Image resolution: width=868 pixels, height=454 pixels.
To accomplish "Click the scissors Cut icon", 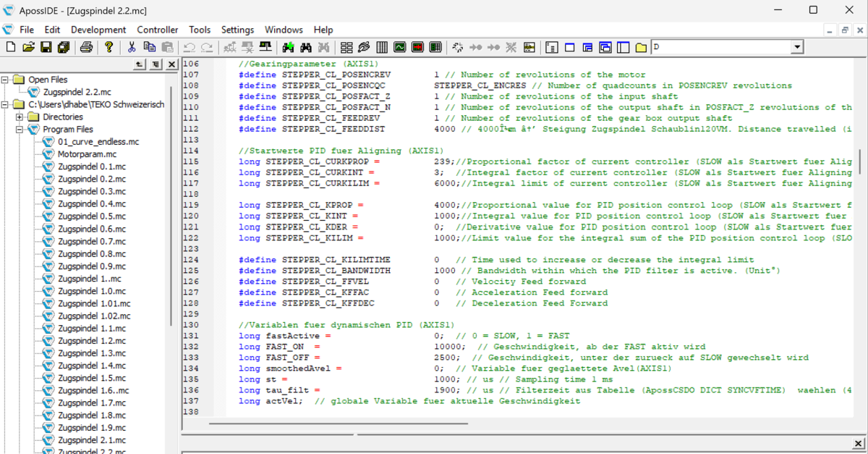I will click(x=132, y=48).
